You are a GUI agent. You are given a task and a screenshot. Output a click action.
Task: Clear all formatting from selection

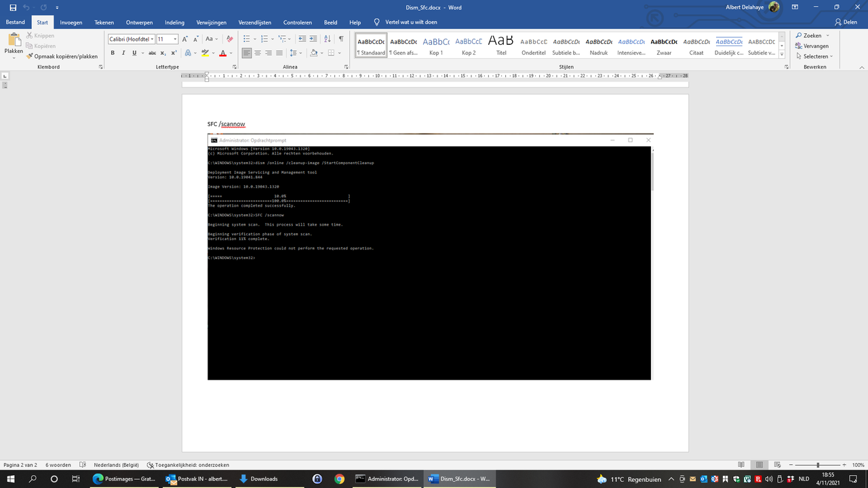point(229,39)
